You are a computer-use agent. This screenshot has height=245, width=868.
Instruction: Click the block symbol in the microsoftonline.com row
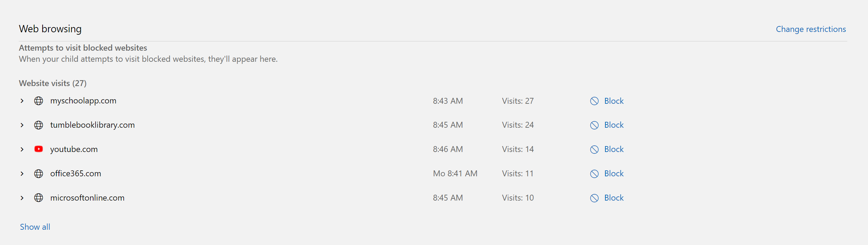point(594,198)
